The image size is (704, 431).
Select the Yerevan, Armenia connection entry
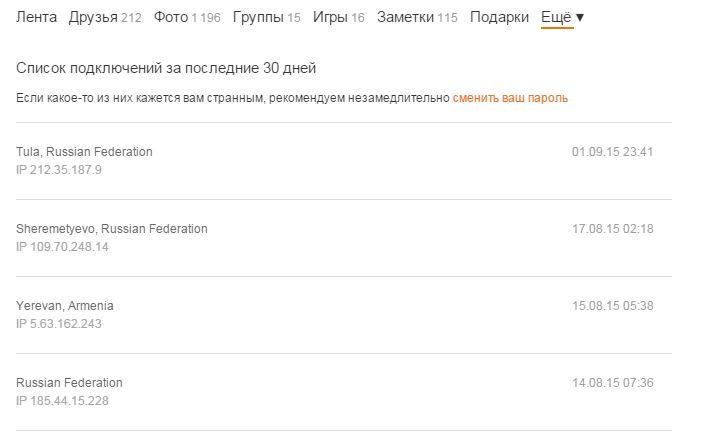pos(65,306)
